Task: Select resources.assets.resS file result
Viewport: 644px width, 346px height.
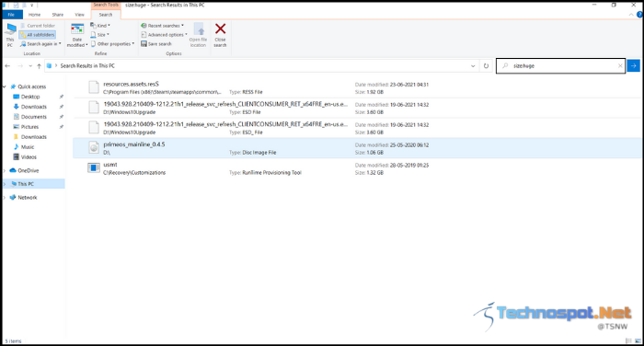Action: [x=357, y=87]
